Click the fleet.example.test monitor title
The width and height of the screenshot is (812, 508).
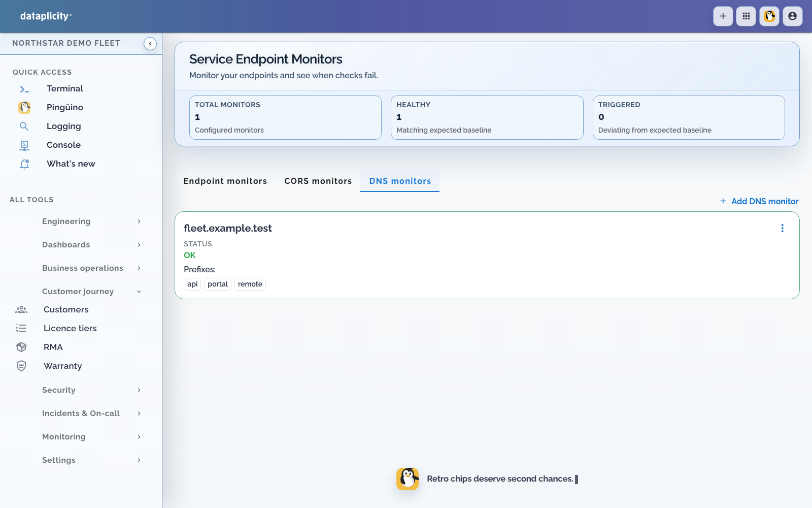pyautogui.click(x=228, y=228)
